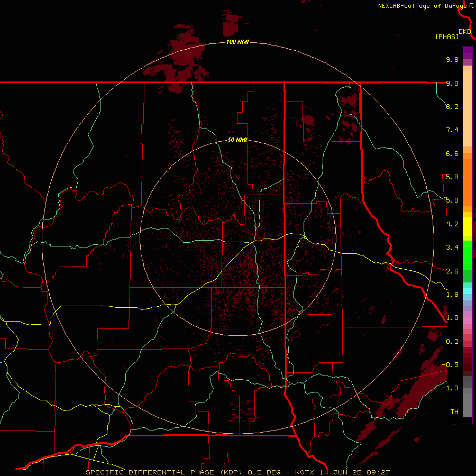Click the 1.0 value on the color scale

tap(452, 318)
